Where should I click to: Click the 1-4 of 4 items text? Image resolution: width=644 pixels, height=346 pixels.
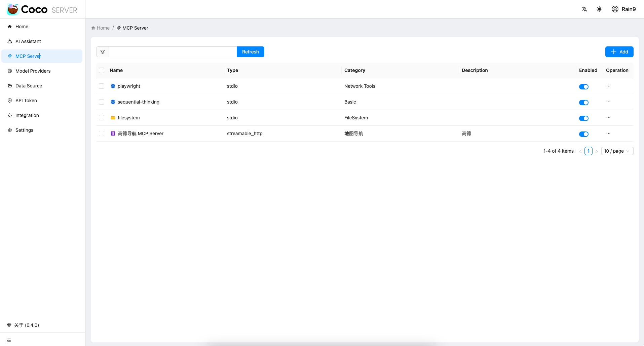[x=559, y=151]
